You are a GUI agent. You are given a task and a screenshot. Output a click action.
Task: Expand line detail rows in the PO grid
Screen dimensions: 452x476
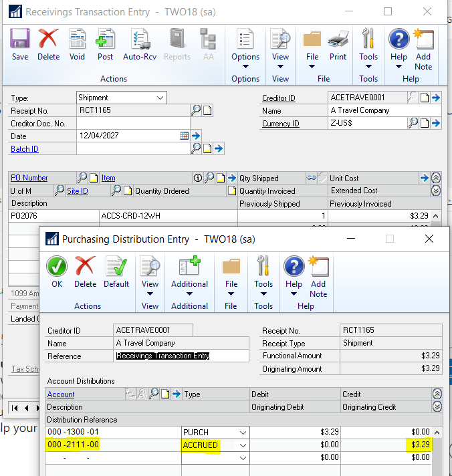(x=436, y=191)
